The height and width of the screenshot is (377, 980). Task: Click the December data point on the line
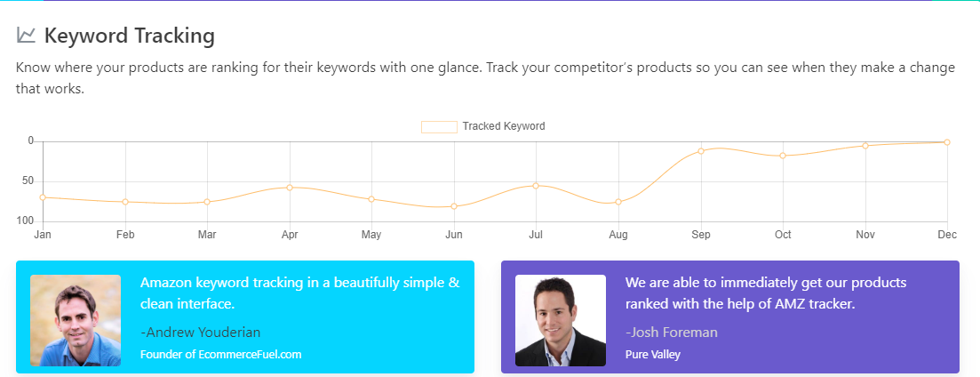click(947, 142)
